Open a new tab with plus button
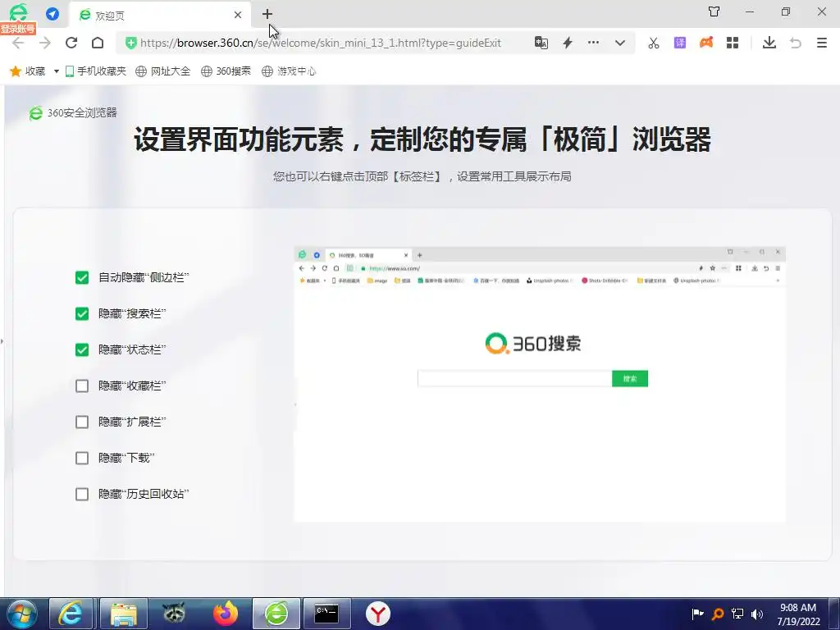Screen dimensions: 840x630 click(267, 15)
